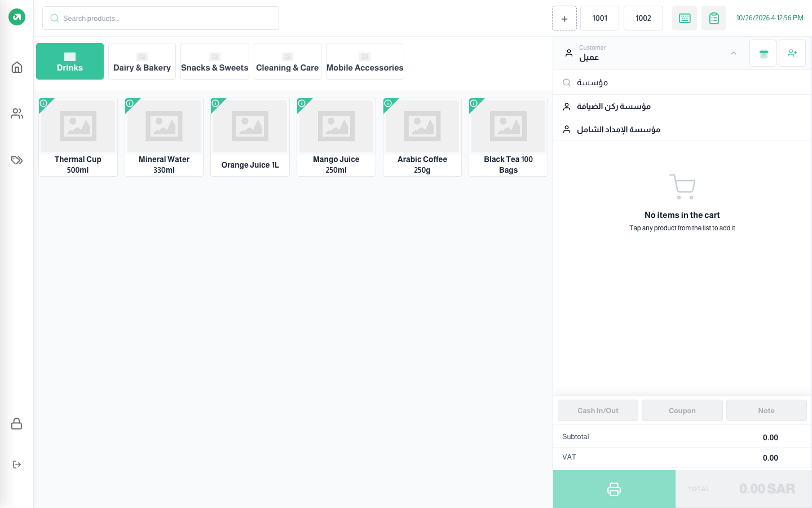The height and width of the screenshot is (508, 812).
Task: Show info for Mineral Water 330ml
Action: point(130,103)
